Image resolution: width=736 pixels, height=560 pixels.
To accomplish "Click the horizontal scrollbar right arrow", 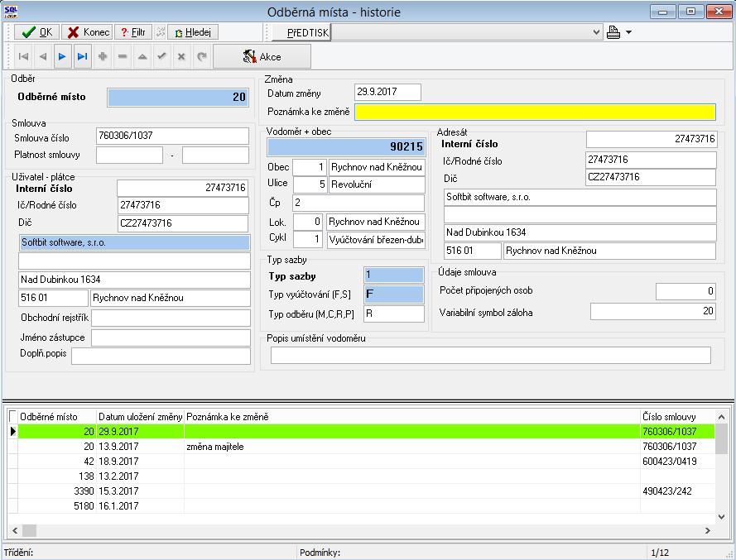I will 707,530.
